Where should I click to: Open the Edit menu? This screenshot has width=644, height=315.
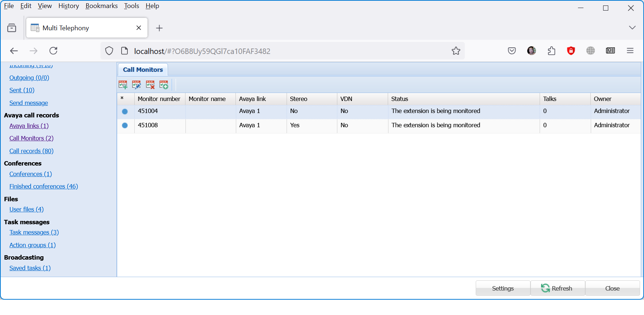tap(26, 6)
